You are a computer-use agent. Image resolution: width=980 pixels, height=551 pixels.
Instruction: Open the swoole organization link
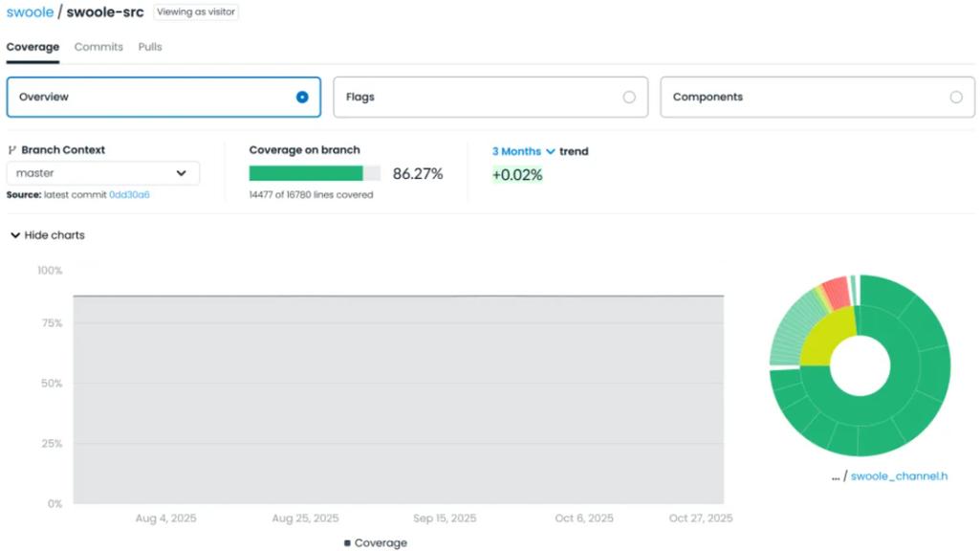click(30, 11)
